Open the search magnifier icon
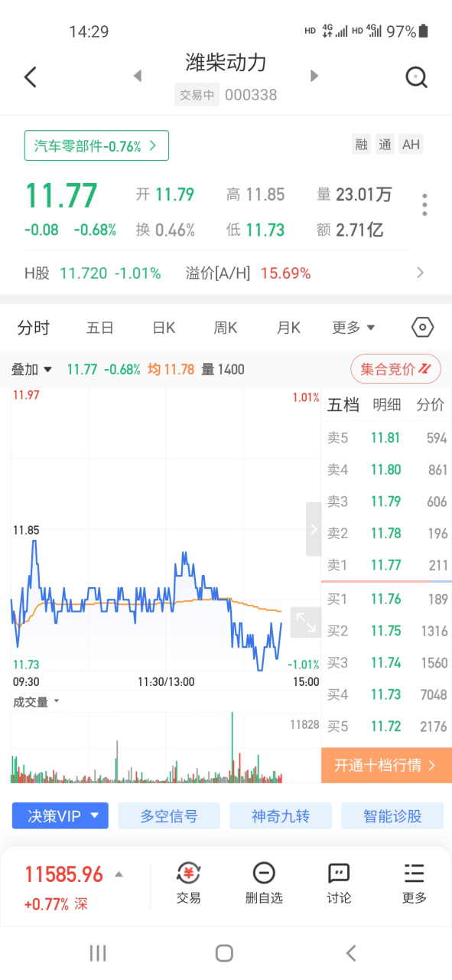The height and width of the screenshot is (980, 452). (x=416, y=77)
